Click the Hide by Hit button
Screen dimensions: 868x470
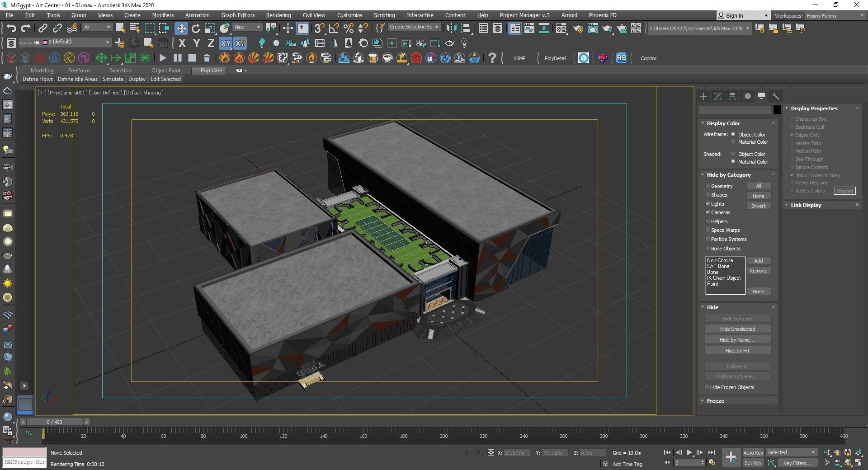pyautogui.click(x=737, y=351)
